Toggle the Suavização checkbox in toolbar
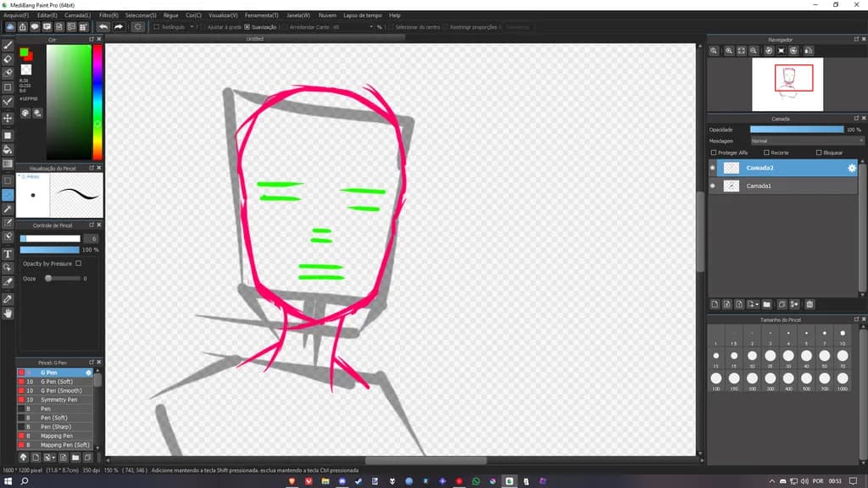Screen dimensions: 868x488 (x=247, y=26)
